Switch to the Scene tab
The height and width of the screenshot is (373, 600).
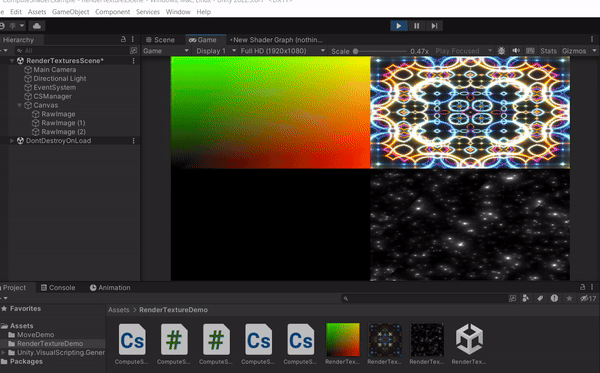point(160,40)
